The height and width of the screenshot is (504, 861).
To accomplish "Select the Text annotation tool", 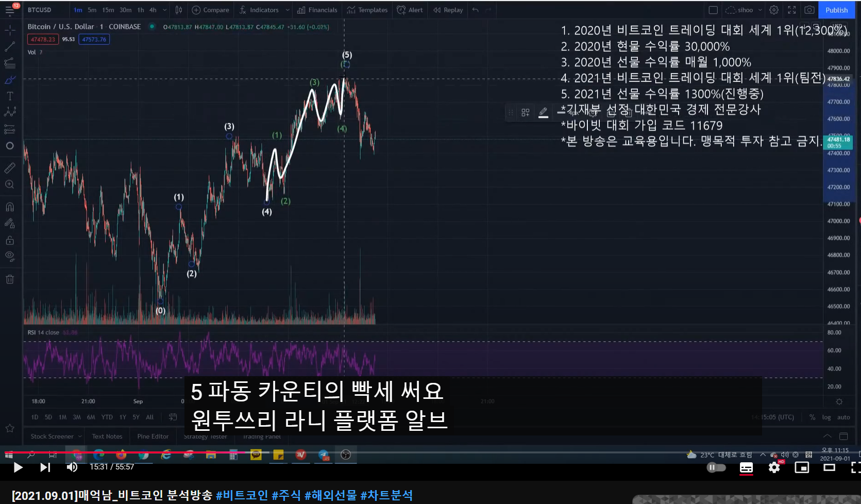I will (x=10, y=96).
